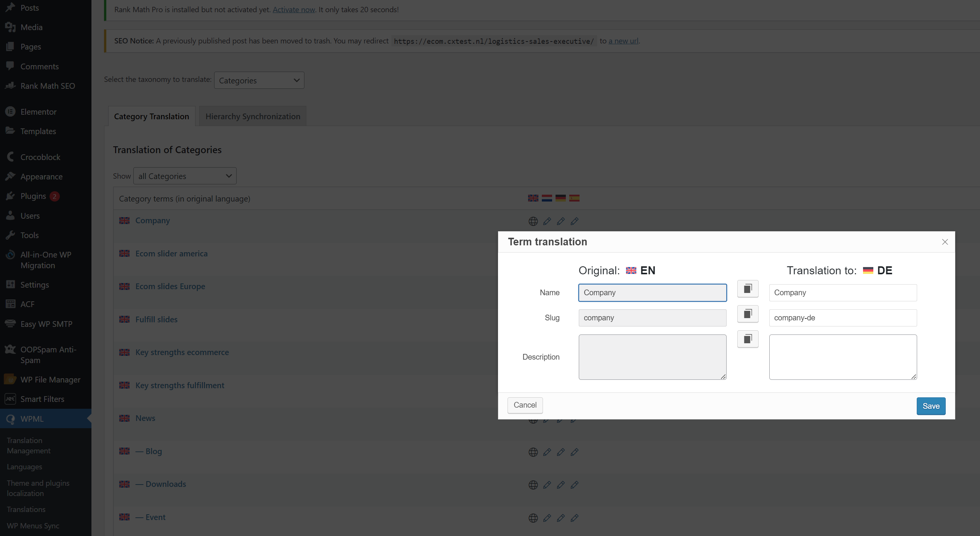Switch to Hierarchy Synchronization tab
The image size is (980, 536).
pos(253,116)
